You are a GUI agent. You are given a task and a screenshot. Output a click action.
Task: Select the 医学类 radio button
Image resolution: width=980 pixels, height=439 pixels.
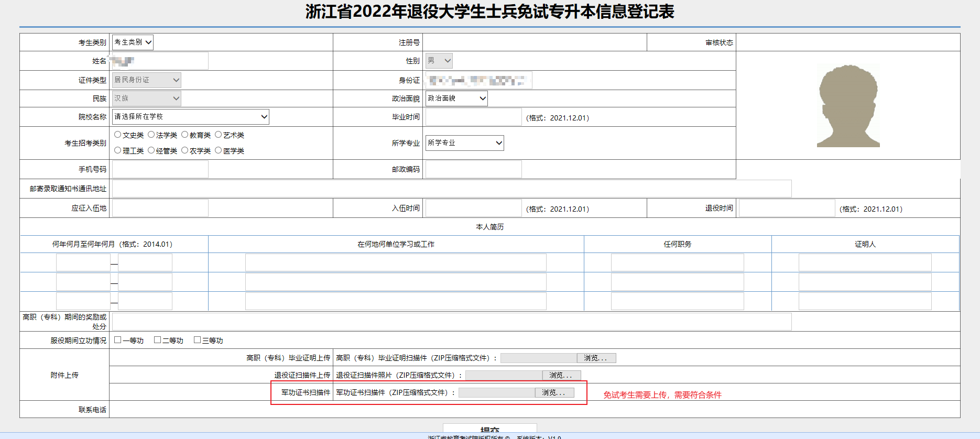pyautogui.click(x=219, y=150)
